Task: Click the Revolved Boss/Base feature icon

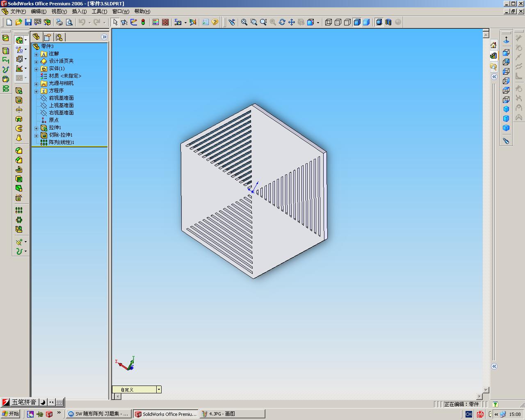Action: tap(19, 110)
